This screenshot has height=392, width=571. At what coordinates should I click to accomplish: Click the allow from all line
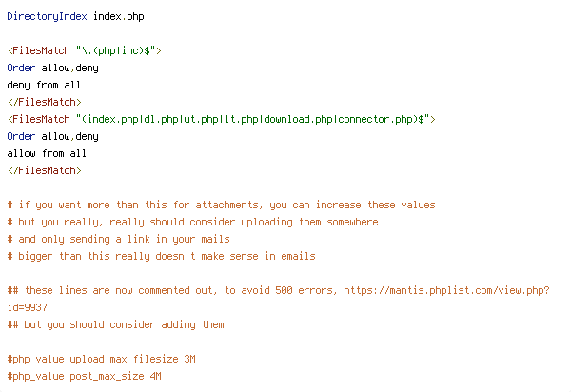47,153
